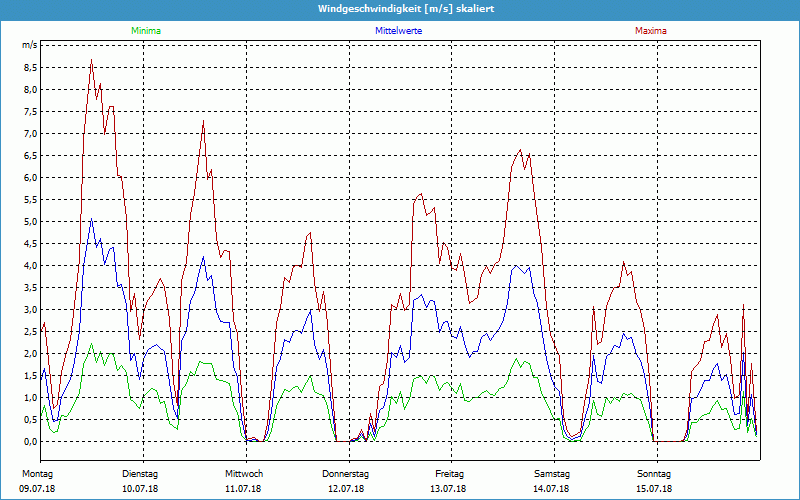Click the green 'Minima' legend label

[x=146, y=31]
